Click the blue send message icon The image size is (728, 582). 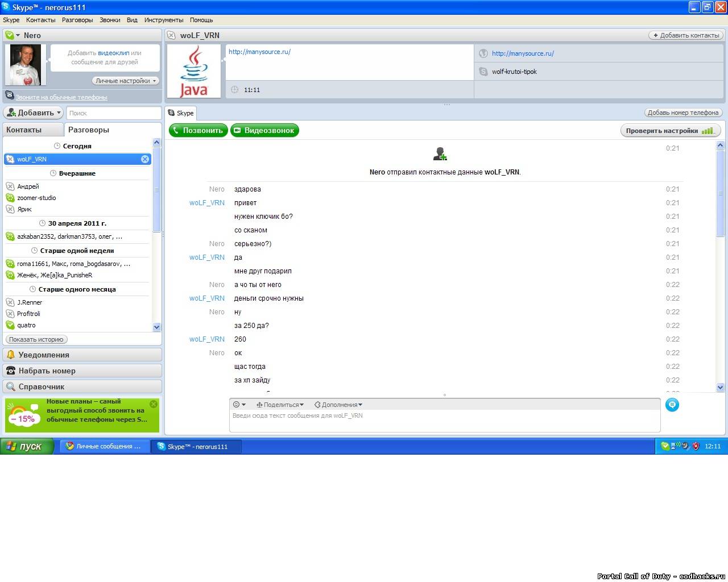point(672,405)
